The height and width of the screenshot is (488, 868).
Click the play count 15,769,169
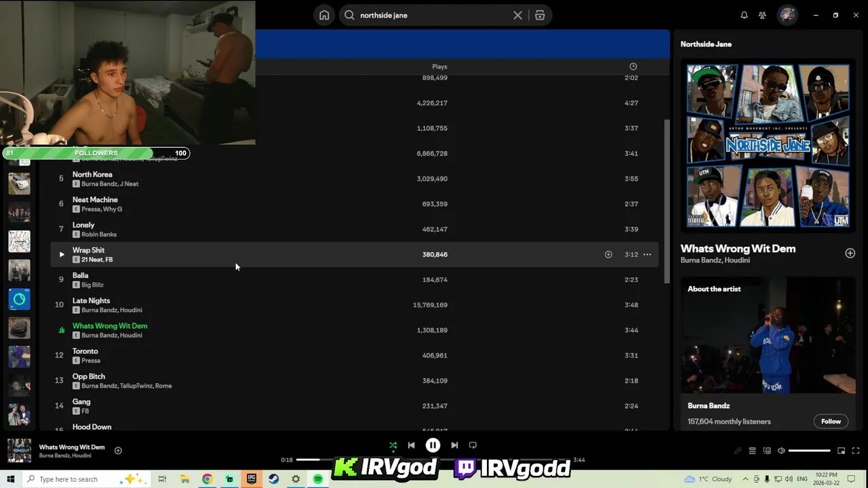coord(430,305)
